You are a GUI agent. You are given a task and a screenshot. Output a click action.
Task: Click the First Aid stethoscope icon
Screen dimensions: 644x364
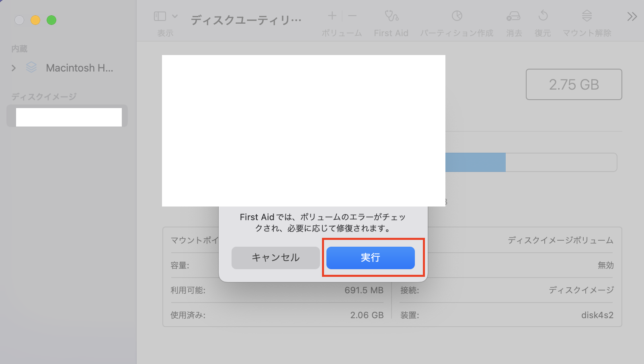tap(391, 16)
